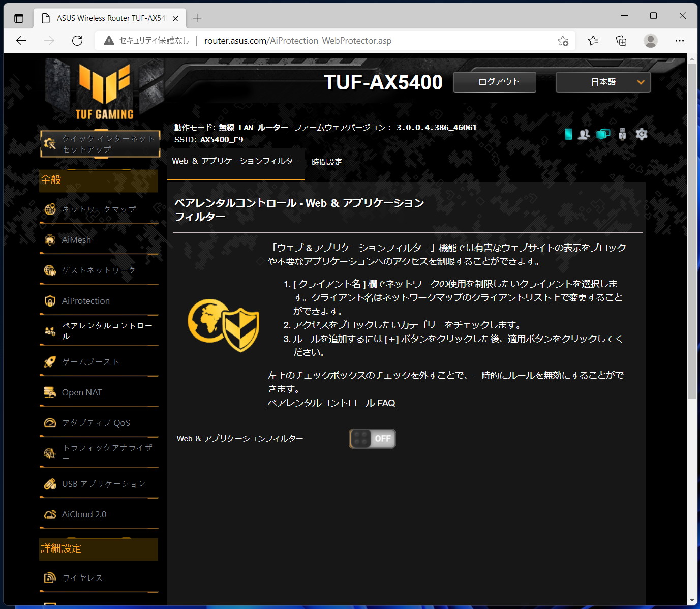The height and width of the screenshot is (609, 700).
Task: Click the ワイヤレス wireless icon
Action: tap(50, 577)
